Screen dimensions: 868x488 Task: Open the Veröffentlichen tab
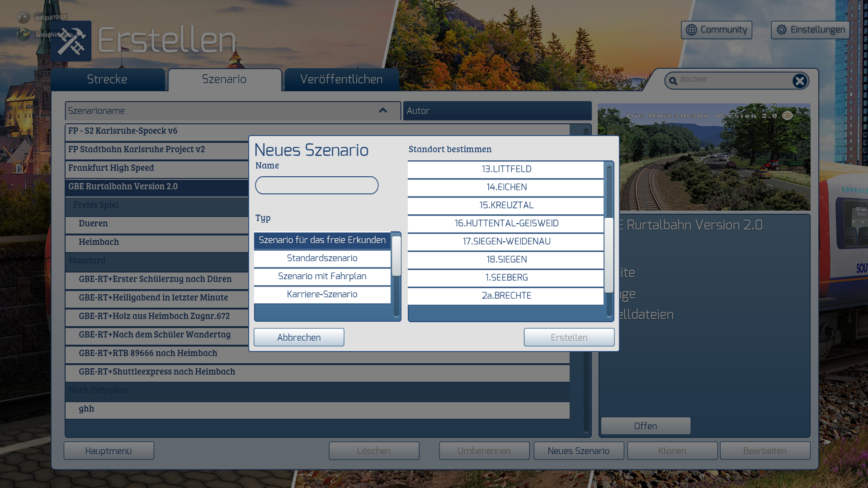(341, 80)
